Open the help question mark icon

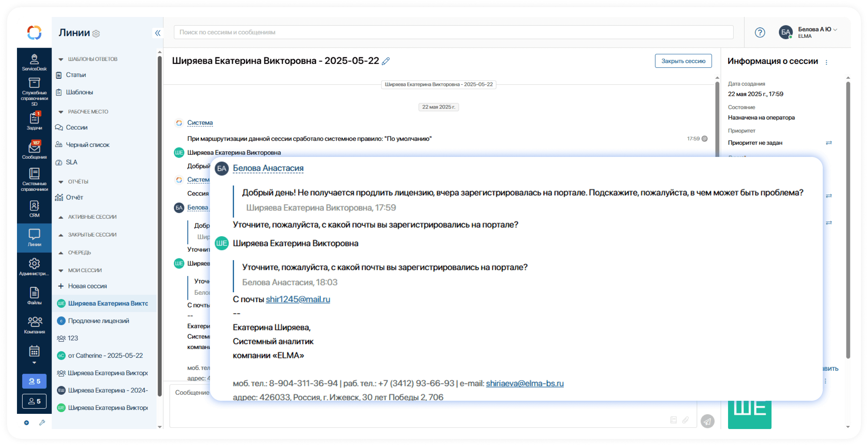point(759,33)
